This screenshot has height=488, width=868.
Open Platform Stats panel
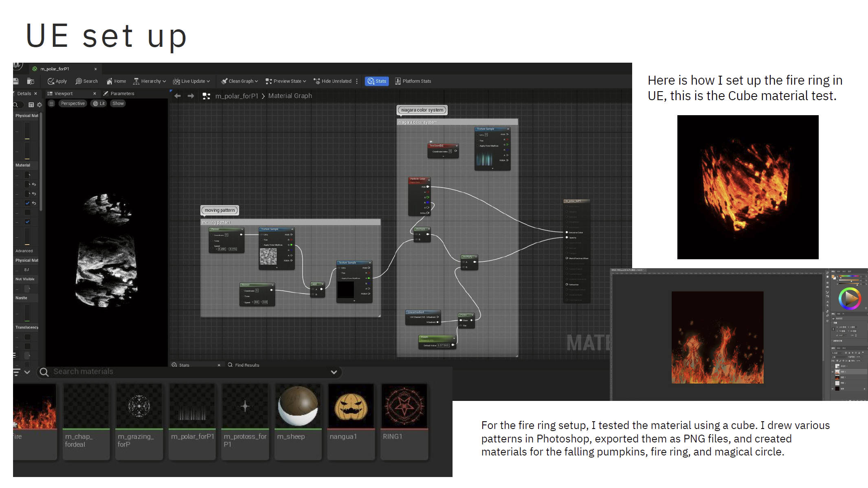(413, 81)
